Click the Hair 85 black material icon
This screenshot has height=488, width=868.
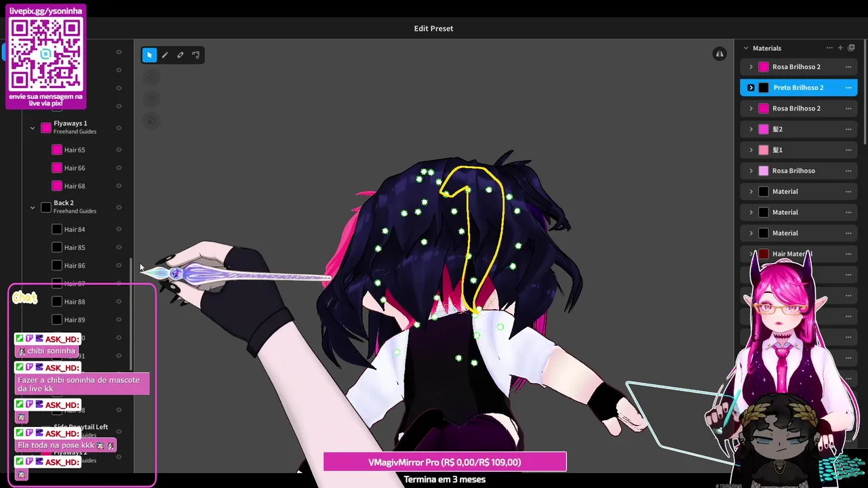coord(57,247)
